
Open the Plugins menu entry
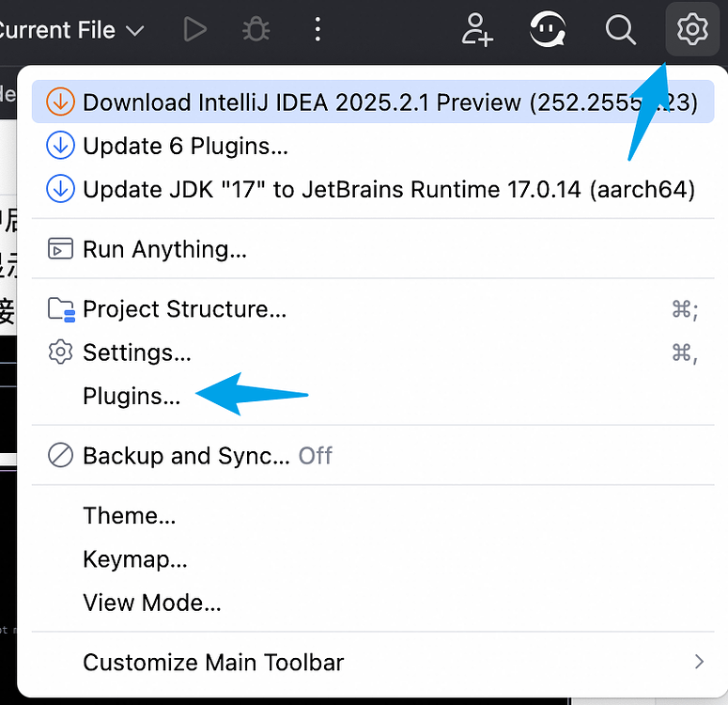131,396
